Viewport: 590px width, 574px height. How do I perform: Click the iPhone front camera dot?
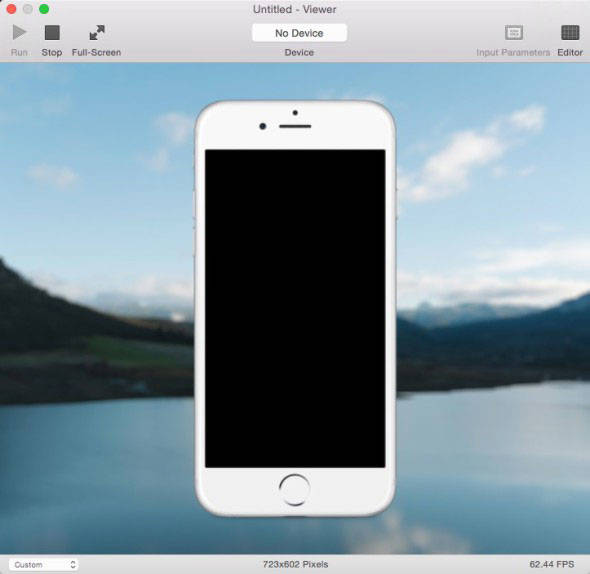pyautogui.click(x=263, y=126)
